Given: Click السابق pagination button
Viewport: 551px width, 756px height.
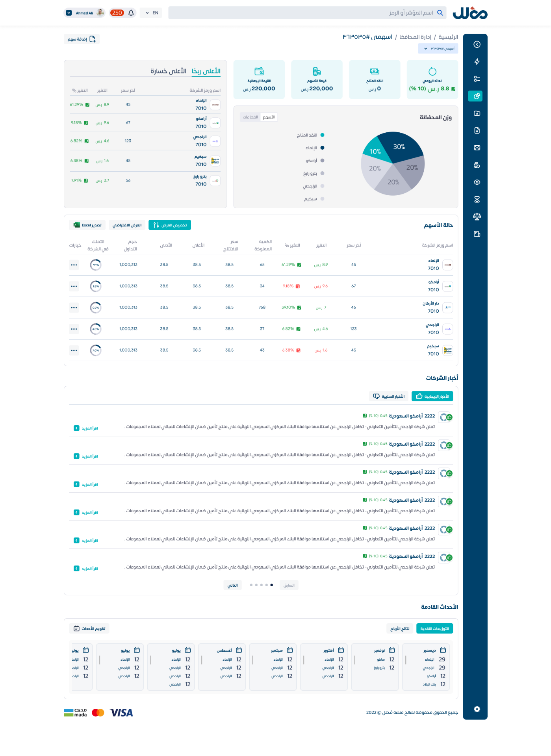Looking at the screenshot, I should tap(289, 586).
